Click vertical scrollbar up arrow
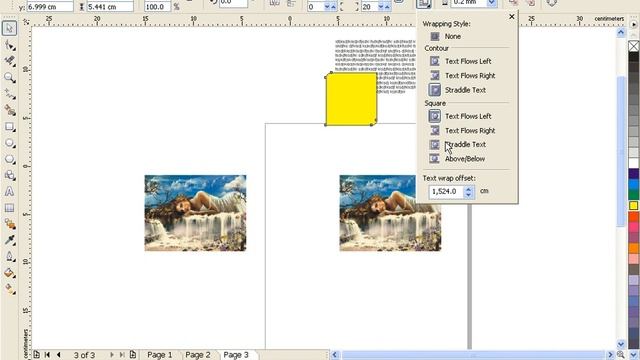 (621, 32)
